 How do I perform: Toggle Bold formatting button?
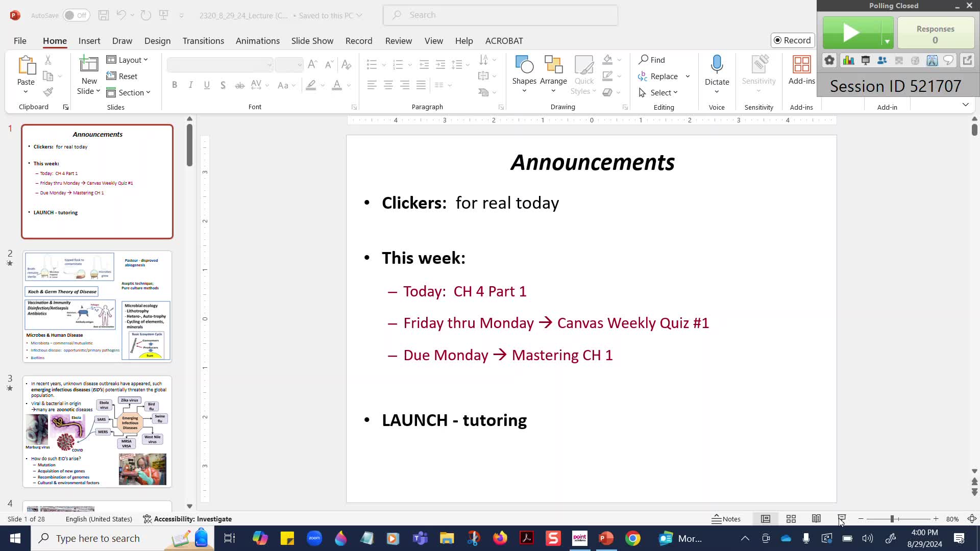[175, 85]
